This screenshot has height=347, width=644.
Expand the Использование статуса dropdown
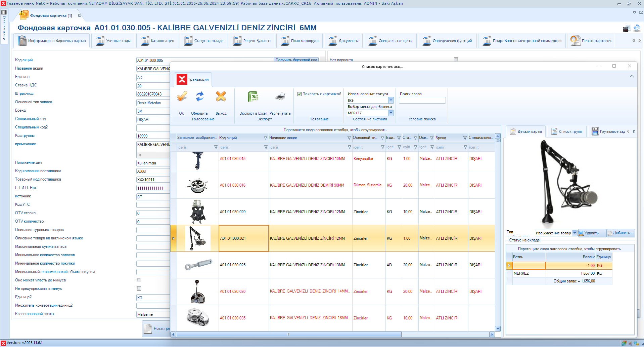pos(391,100)
